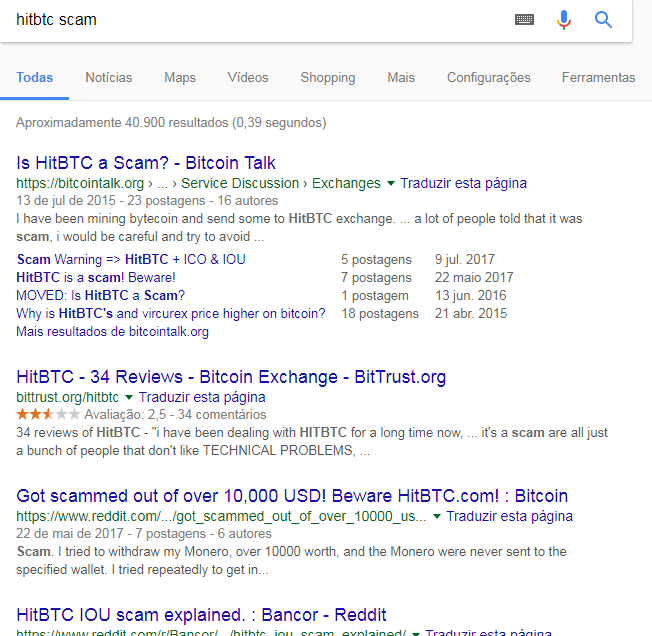652x636 pixels.
Task: Open "Got scammed out of over 10,000 USD" result
Action: pyautogui.click(x=292, y=496)
